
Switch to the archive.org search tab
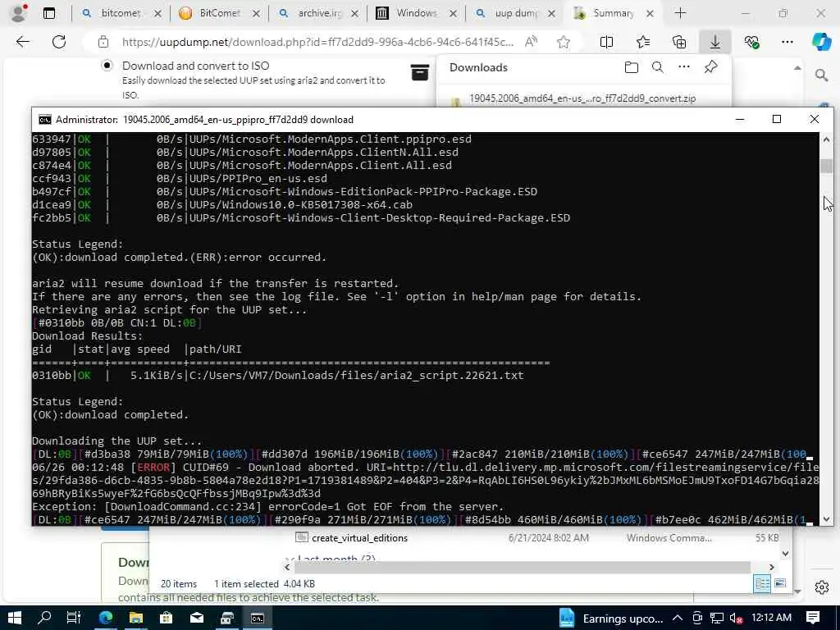click(318, 13)
